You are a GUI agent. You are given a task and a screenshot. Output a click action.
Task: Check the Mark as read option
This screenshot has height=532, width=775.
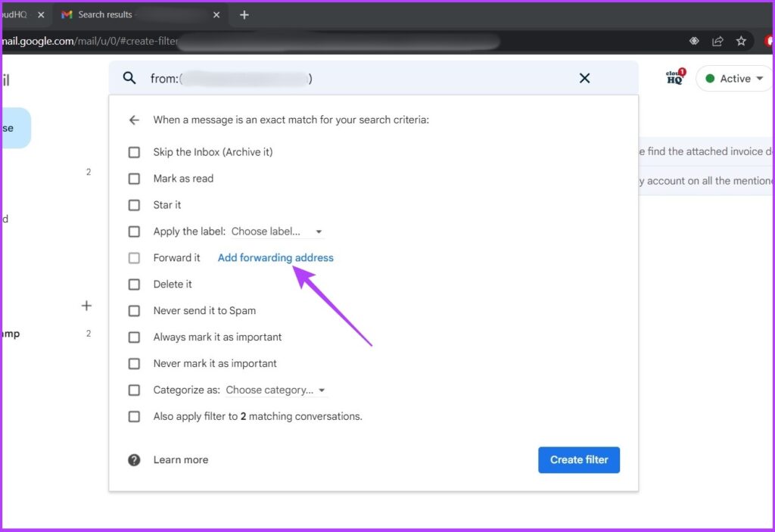134,179
